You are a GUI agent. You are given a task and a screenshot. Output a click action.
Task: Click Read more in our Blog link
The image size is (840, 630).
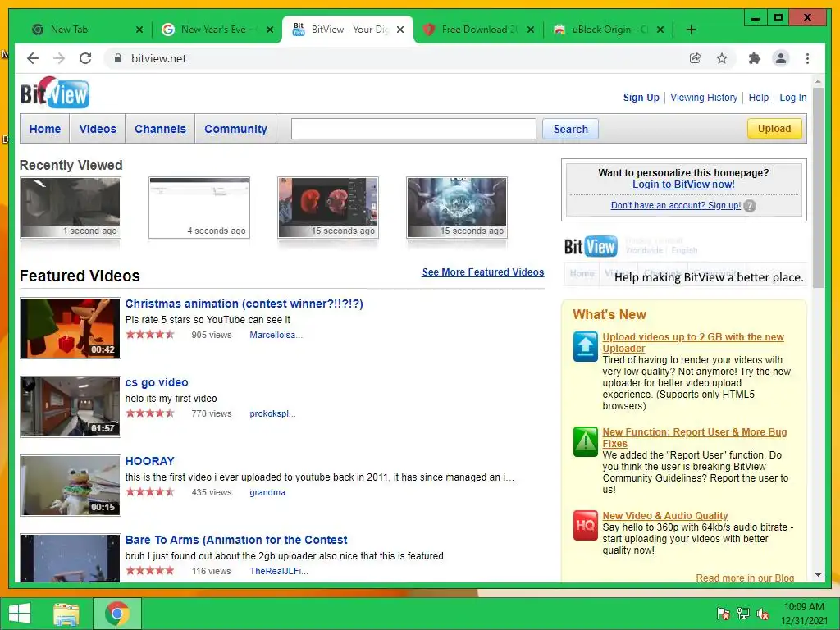coord(745,577)
